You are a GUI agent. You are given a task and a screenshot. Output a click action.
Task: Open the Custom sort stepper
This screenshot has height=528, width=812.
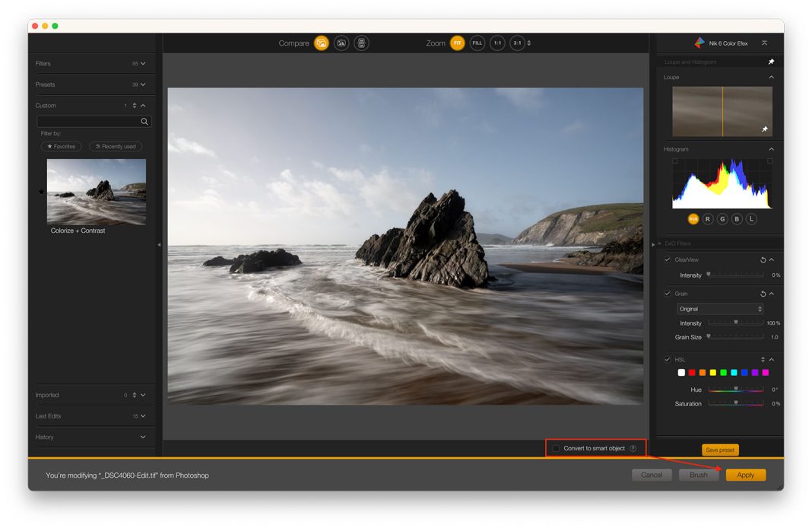click(134, 105)
